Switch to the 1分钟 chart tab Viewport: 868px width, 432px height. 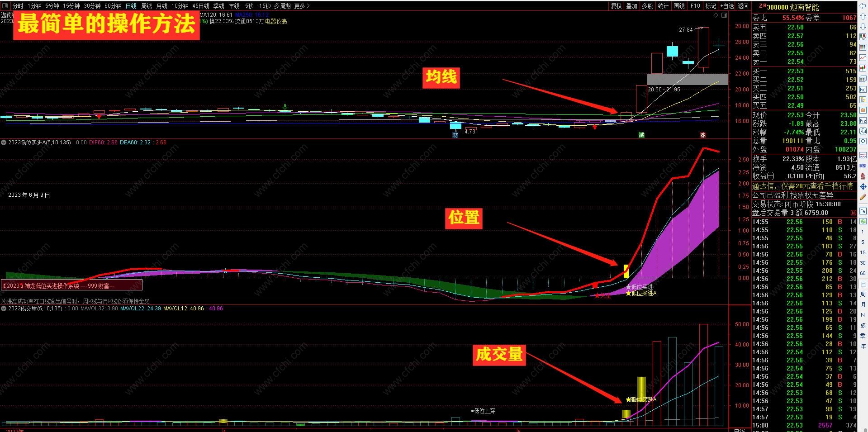(x=34, y=6)
